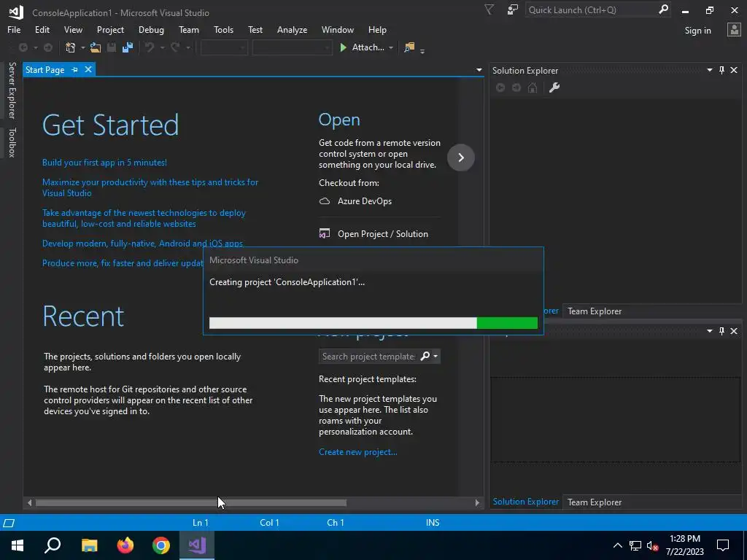747x560 pixels.
Task: Click 'Create new project...' link
Action: (x=357, y=452)
